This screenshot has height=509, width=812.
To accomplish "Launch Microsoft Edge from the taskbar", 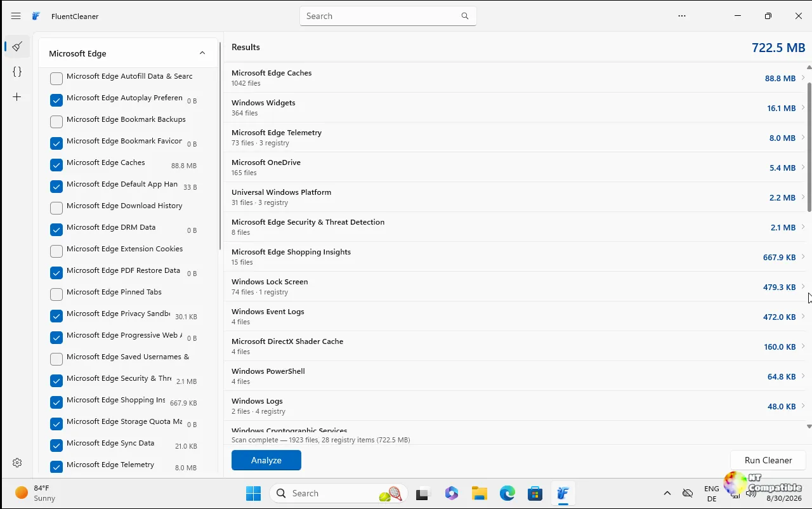I will (x=507, y=493).
